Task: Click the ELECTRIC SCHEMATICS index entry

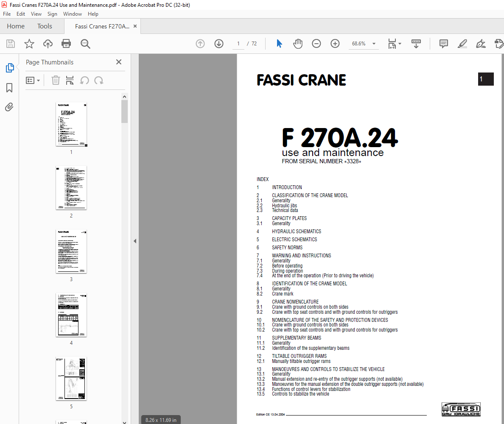Action: (294, 240)
